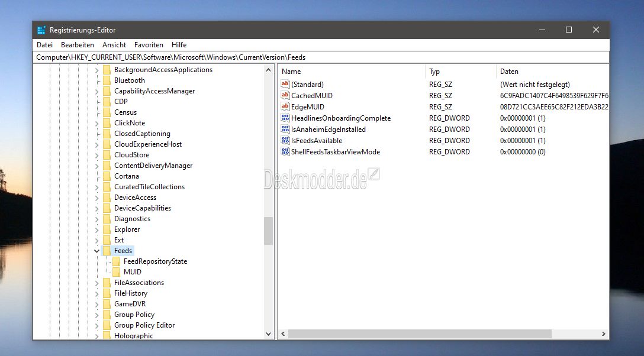Image resolution: width=644 pixels, height=356 pixels.
Task: Collapse the Feeds key
Action: (97, 251)
